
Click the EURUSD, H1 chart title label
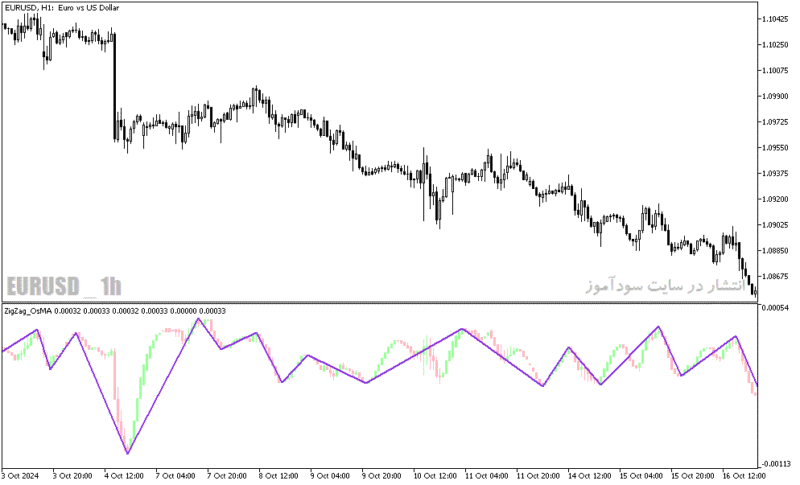(62, 8)
